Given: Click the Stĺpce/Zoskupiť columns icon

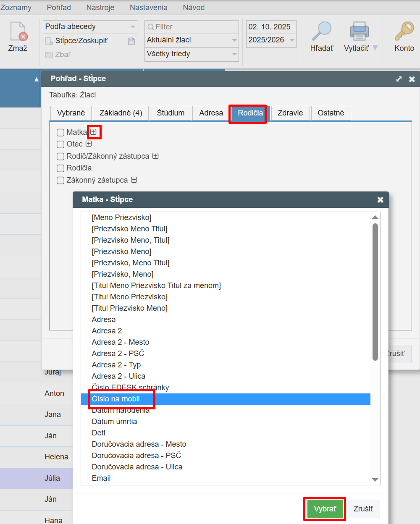Looking at the screenshot, I should point(49,41).
